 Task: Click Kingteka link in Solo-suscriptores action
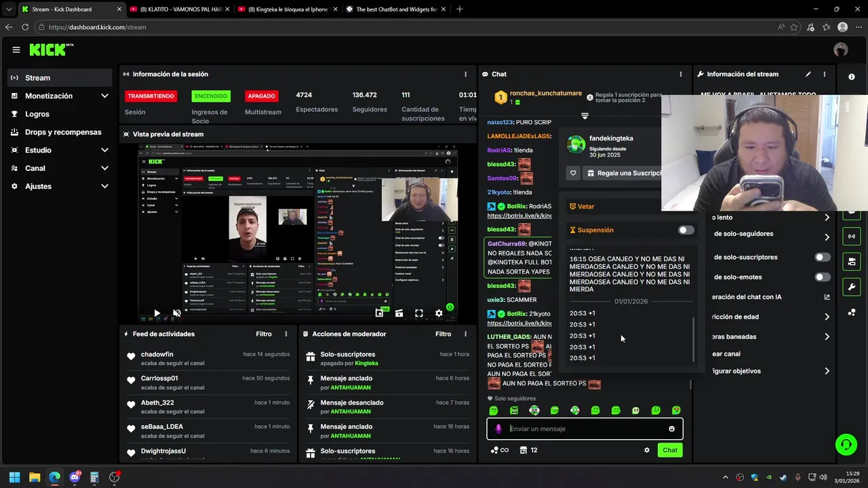pyautogui.click(x=366, y=363)
